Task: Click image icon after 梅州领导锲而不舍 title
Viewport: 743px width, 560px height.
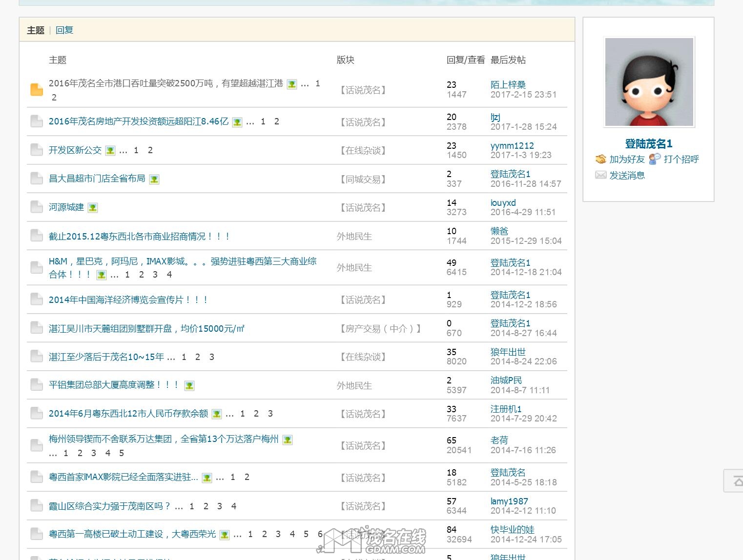Action: [x=288, y=440]
